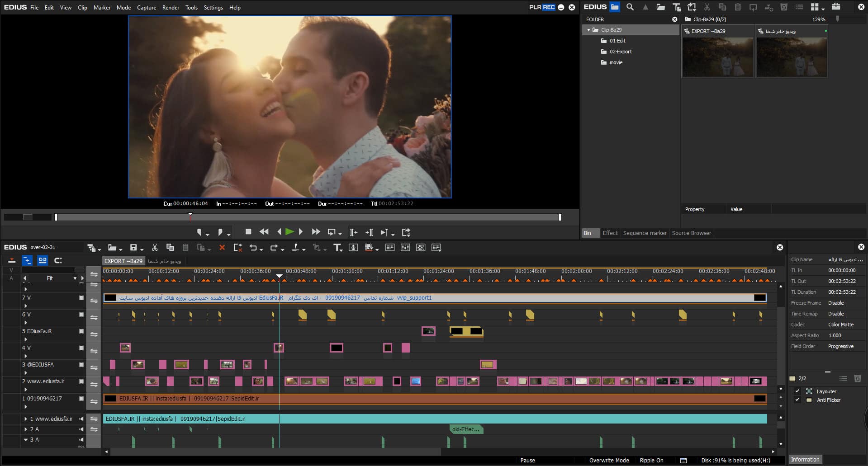Toggle Layouter checkbox in Information panel
868x466 pixels.
click(x=797, y=391)
